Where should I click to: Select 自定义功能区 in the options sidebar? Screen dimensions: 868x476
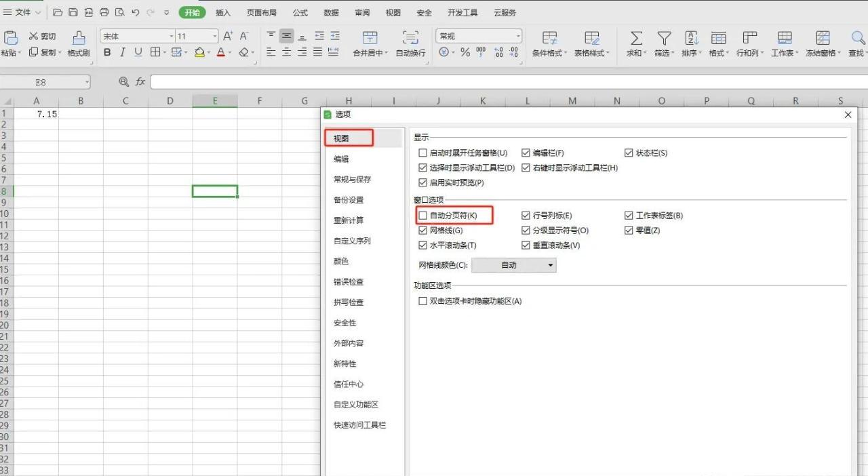point(356,404)
